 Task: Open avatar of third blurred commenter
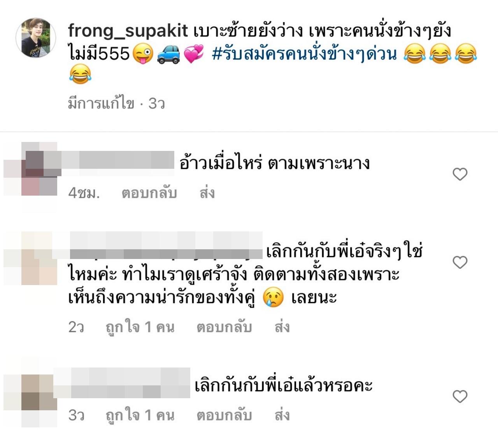pos(31,393)
